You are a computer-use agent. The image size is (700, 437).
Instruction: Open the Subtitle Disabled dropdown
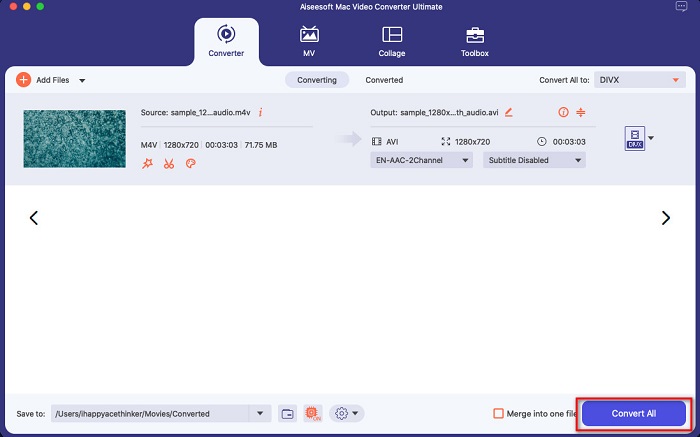point(534,159)
